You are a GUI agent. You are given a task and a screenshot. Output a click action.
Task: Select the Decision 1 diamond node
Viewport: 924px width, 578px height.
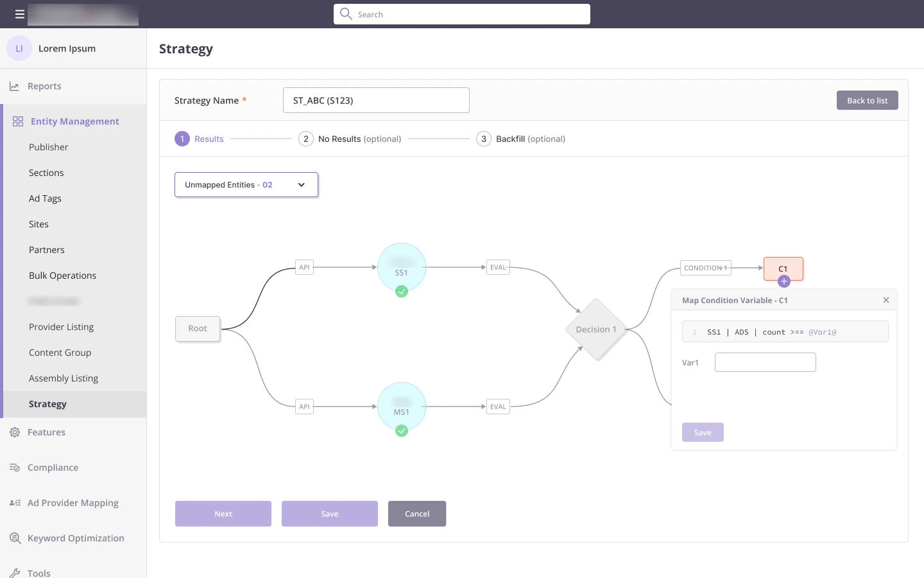click(x=596, y=329)
